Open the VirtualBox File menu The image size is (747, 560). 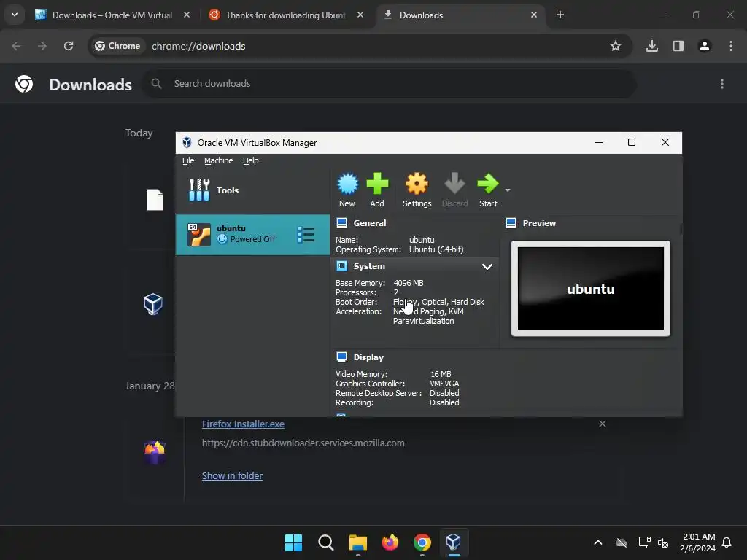coord(188,160)
